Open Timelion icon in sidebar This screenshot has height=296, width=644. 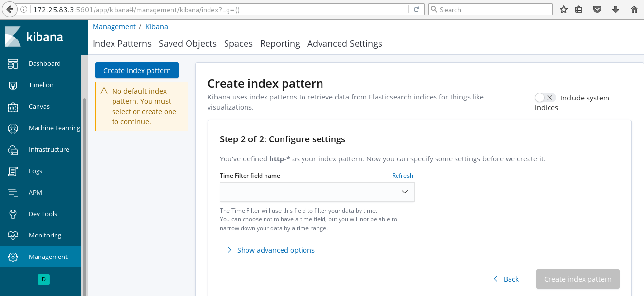point(13,85)
